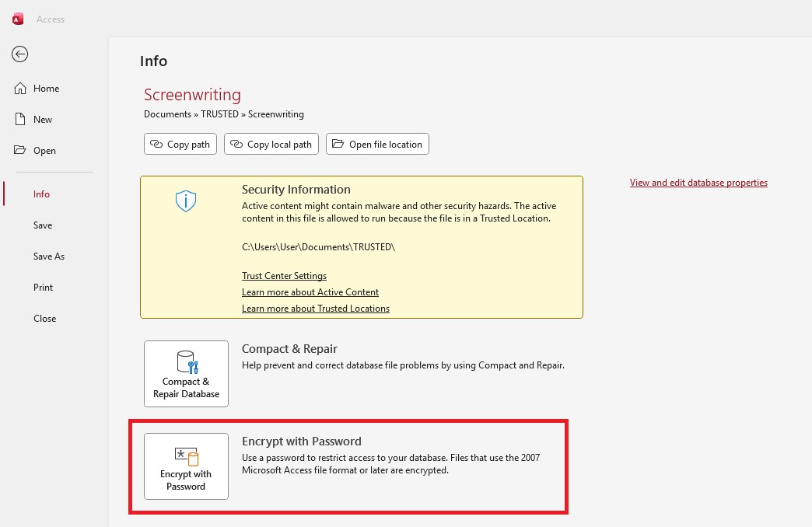The image size is (812, 527).
Task: Click the Documents » TRUSTED » Screenwriting path
Action: (x=224, y=114)
